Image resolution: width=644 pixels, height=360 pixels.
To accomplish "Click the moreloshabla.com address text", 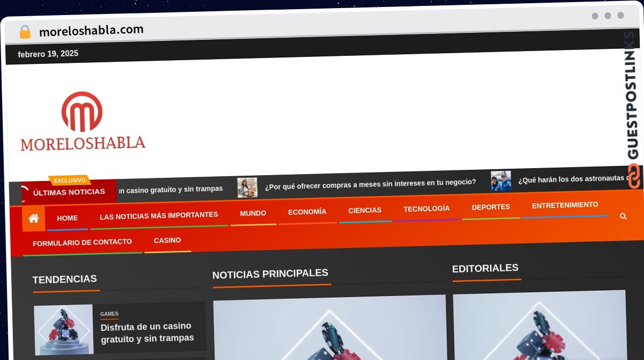I will tap(91, 30).
